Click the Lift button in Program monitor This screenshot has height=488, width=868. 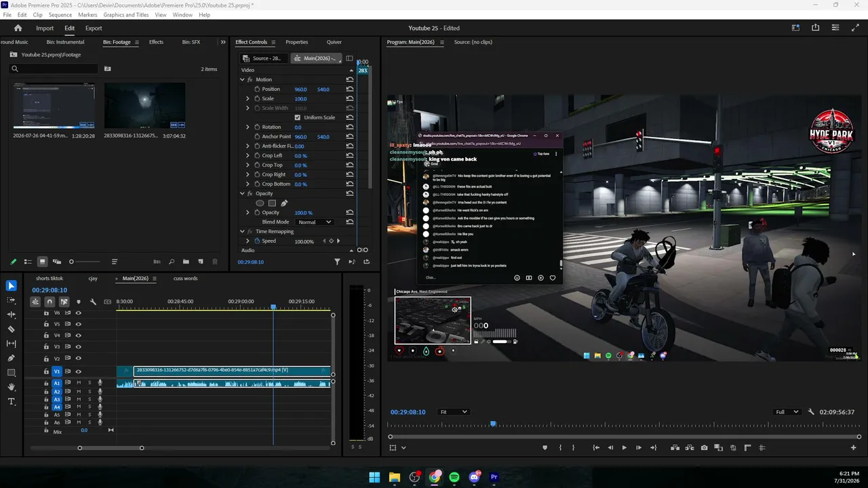[x=675, y=447]
